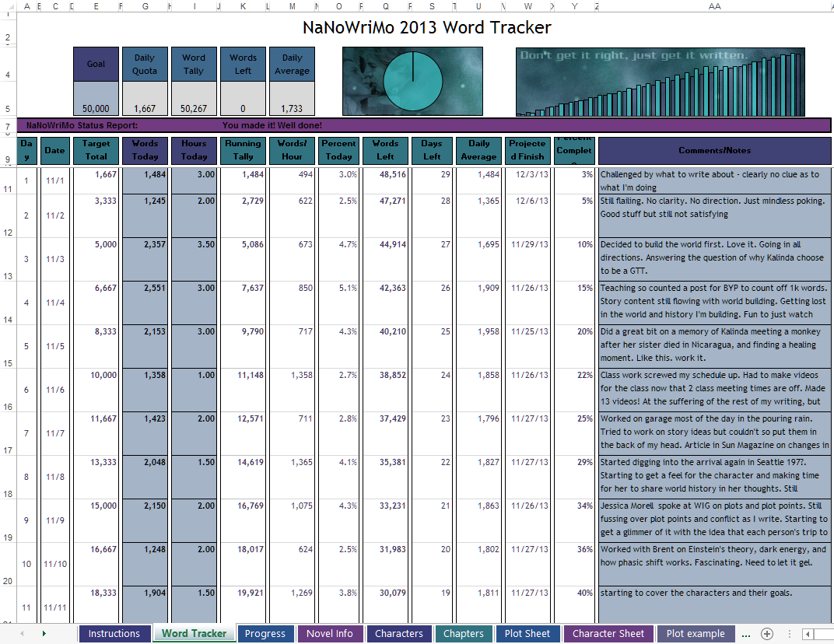
Task: Click the right sheet navigation arrow
Action: click(44, 633)
